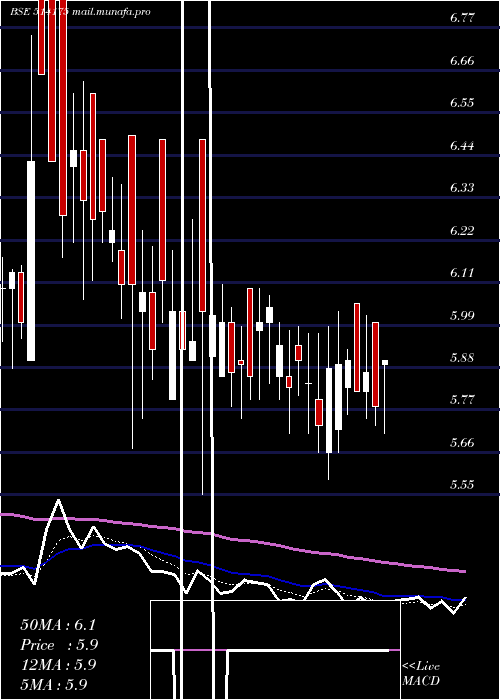Click the mail.munafa.pro watermark text
This screenshot has height=700, width=500.
click(110, 12)
